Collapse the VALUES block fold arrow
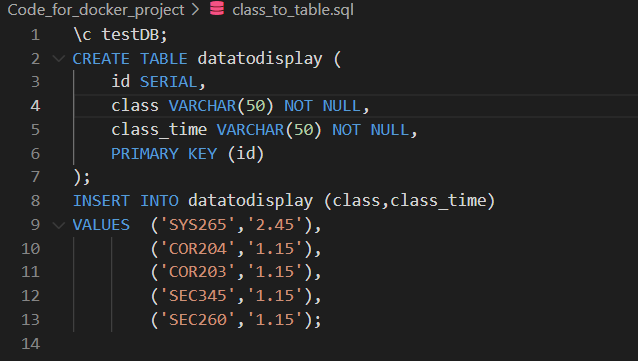Image resolution: width=638 pixels, height=361 pixels. point(59,225)
